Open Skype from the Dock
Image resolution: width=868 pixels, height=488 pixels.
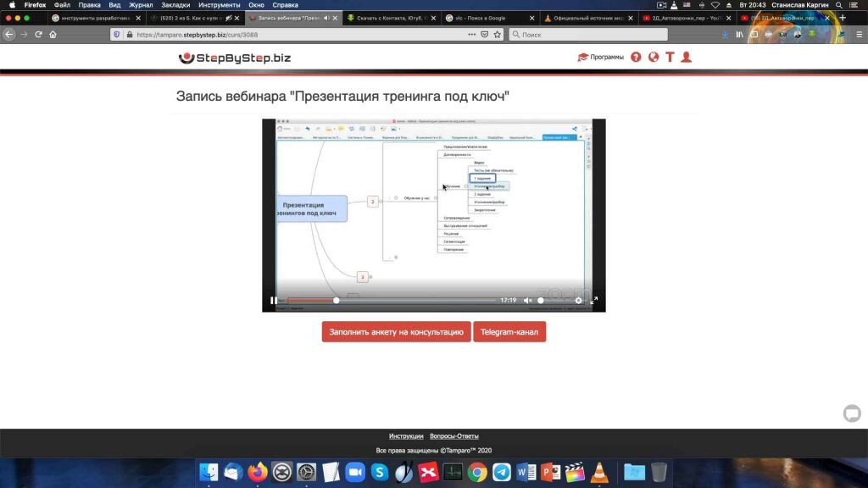pos(379,472)
